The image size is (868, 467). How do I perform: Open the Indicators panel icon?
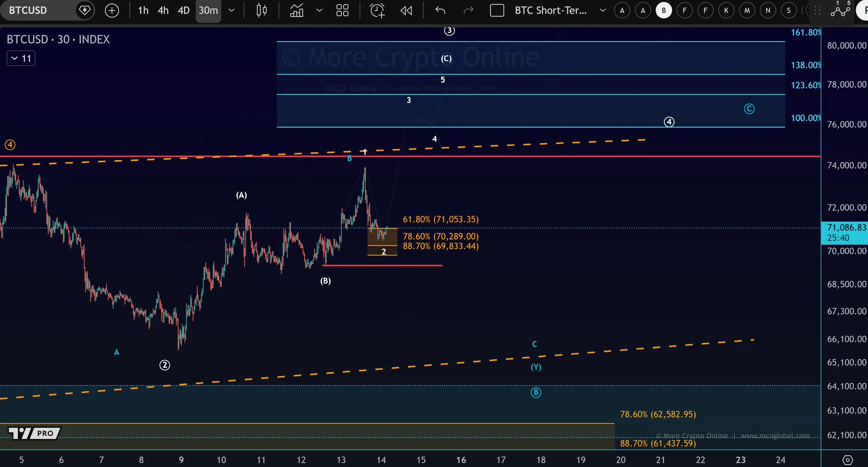296,11
